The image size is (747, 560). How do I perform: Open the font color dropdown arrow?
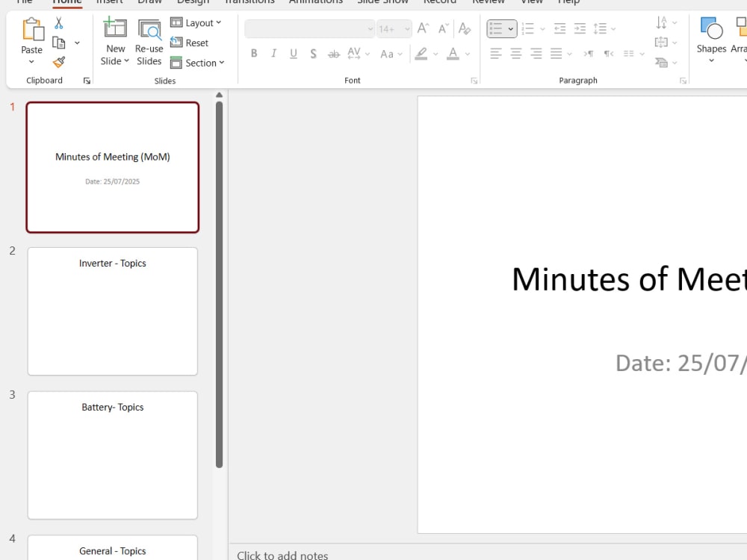(468, 54)
